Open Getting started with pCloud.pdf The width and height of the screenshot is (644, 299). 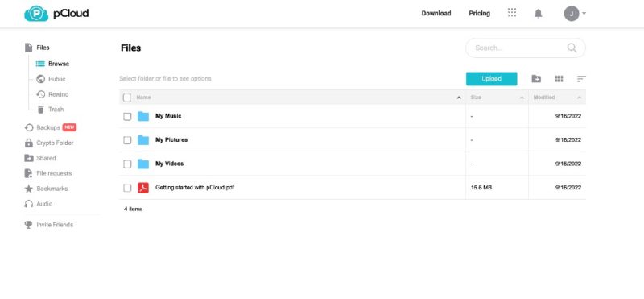point(195,188)
